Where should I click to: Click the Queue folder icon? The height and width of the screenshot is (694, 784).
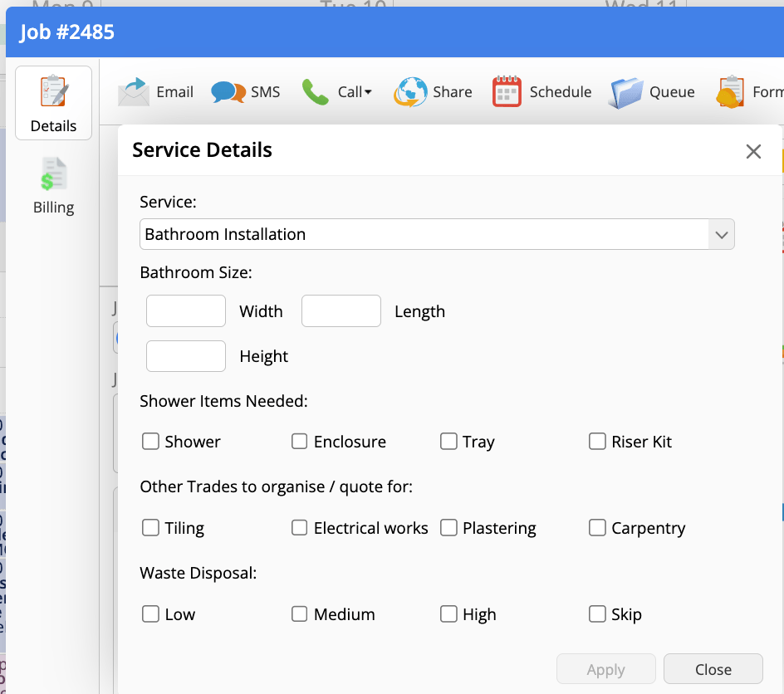[626, 92]
